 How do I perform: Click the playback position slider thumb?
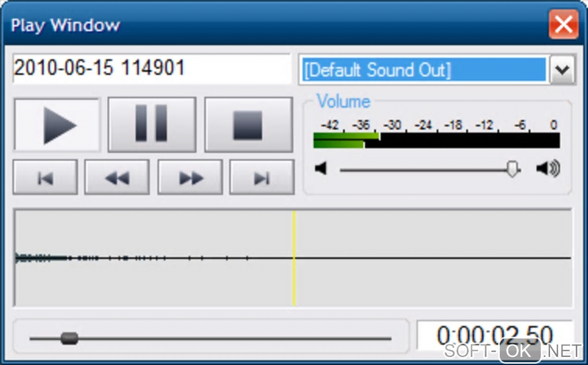(x=69, y=338)
